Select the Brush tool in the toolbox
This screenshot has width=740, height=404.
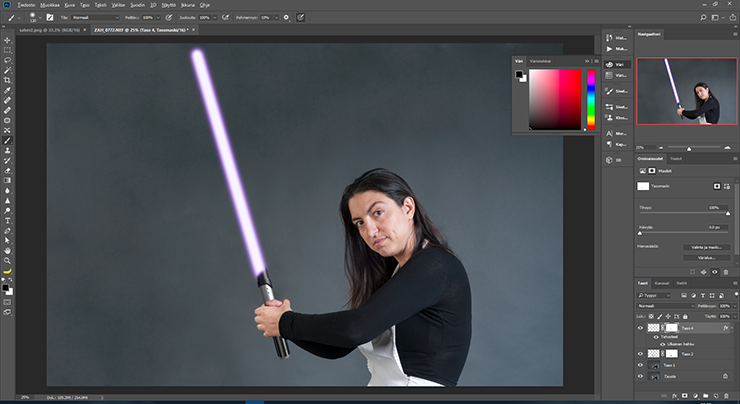[x=7, y=140]
